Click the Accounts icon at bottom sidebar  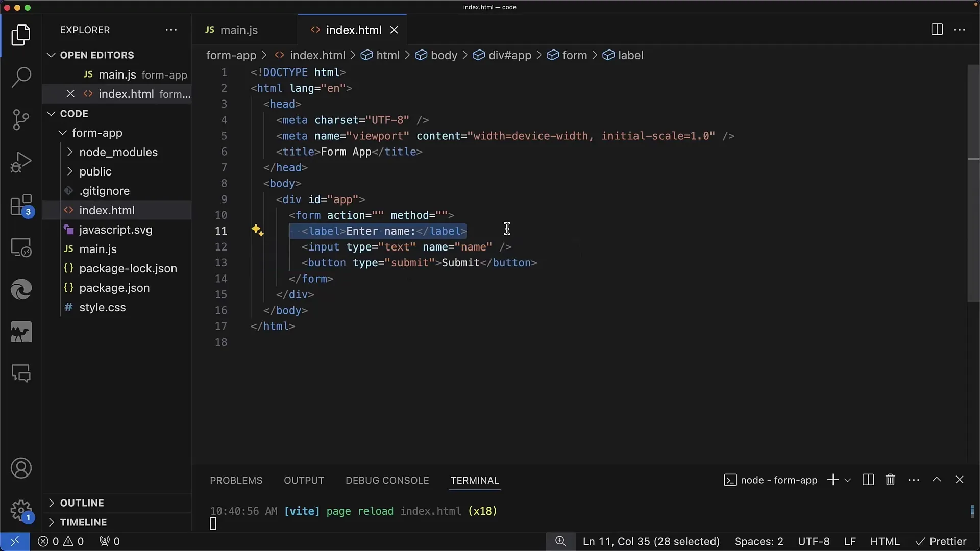click(x=20, y=467)
